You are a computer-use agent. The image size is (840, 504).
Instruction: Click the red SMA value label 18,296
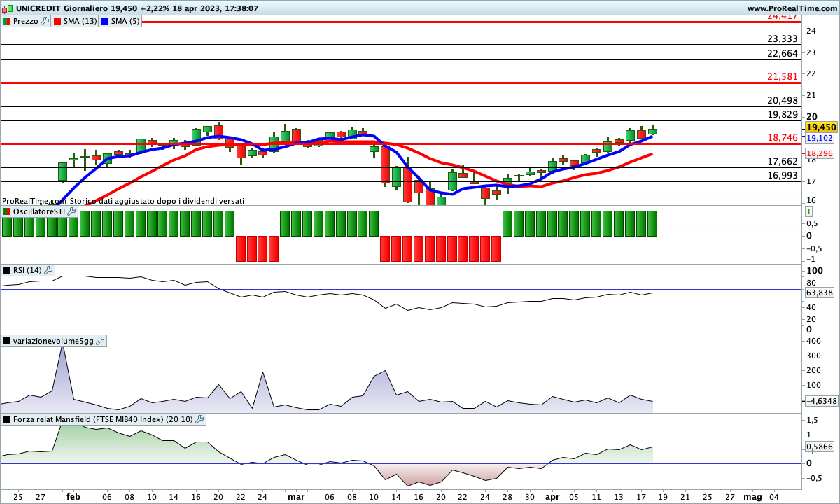[x=820, y=153]
